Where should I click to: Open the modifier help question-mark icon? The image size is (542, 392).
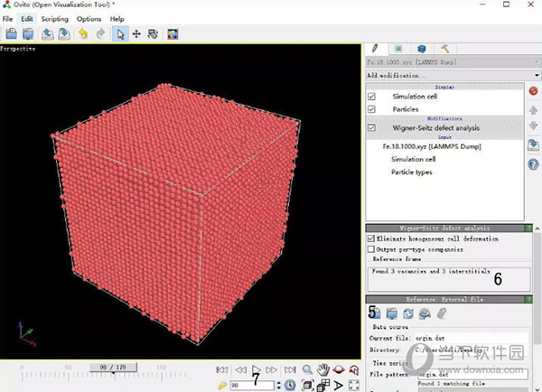click(x=534, y=163)
